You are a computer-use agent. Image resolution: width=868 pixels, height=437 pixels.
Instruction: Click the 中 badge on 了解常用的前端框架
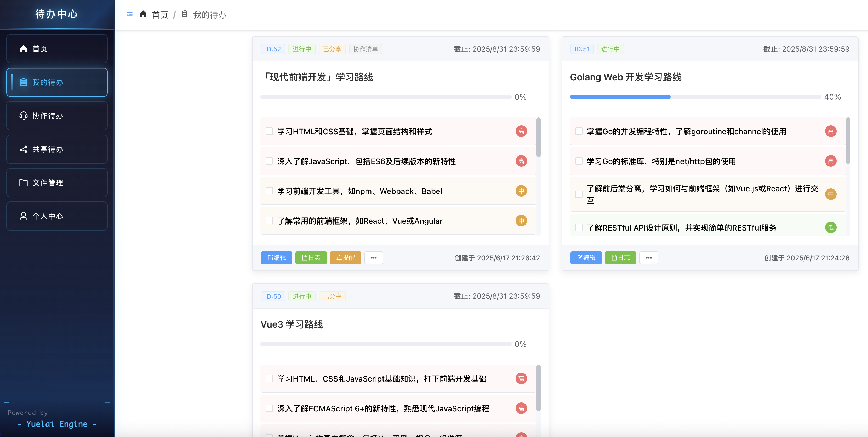pyautogui.click(x=521, y=221)
